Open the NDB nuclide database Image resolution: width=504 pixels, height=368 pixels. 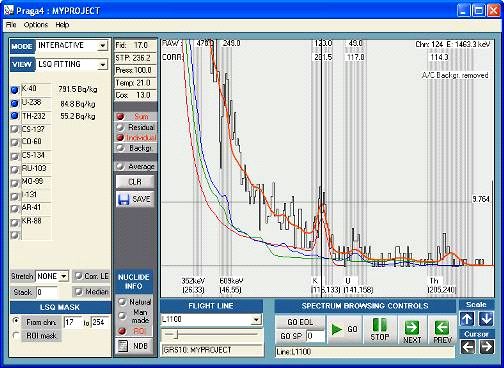(x=134, y=346)
